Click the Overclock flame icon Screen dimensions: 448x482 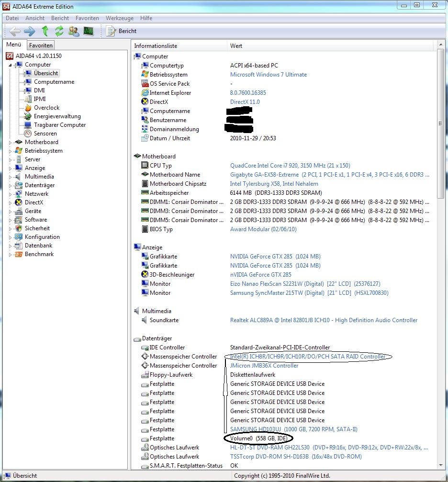coord(28,108)
